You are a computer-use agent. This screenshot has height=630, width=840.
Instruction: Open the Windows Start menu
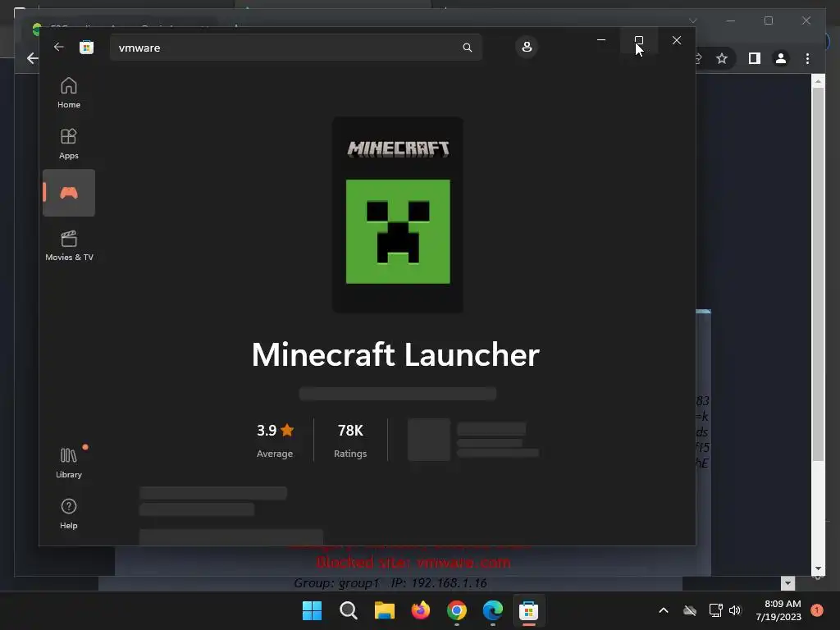point(312,610)
